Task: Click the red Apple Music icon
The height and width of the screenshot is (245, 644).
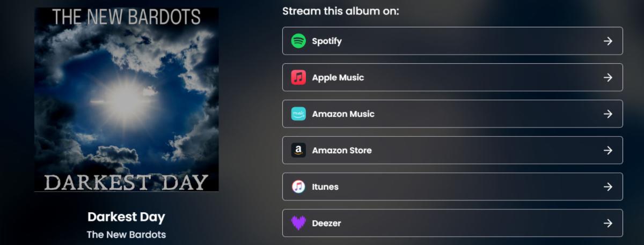Action: click(x=298, y=77)
